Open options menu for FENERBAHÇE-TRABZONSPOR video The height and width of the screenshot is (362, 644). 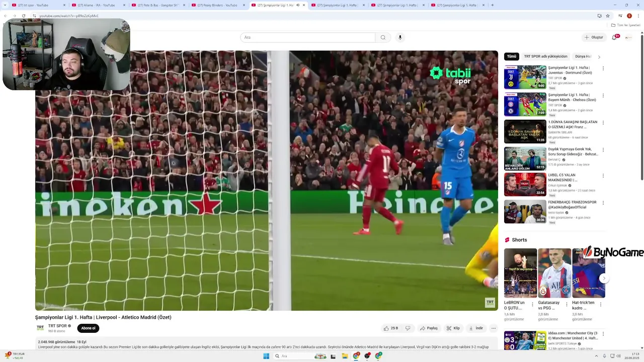coord(603,203)
